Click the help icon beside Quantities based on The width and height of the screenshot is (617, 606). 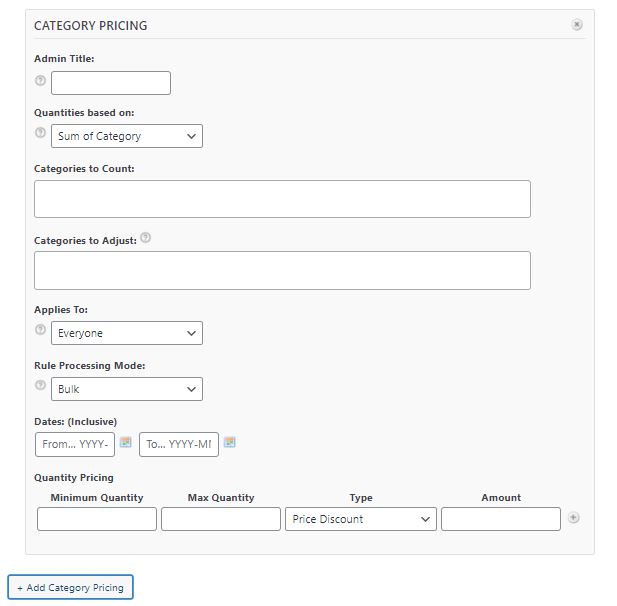[41, 133]
